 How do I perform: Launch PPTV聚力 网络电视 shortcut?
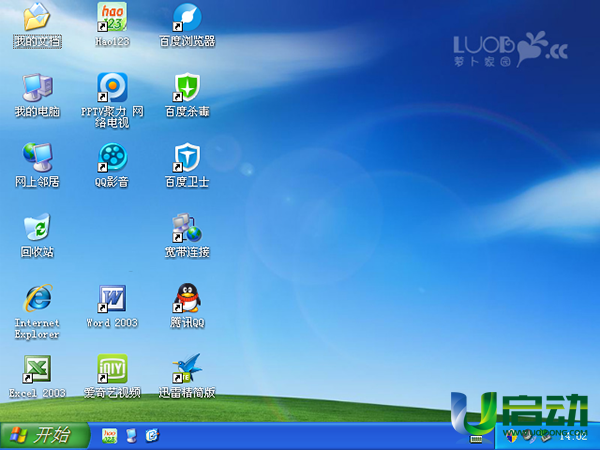(x=112, y=88)
